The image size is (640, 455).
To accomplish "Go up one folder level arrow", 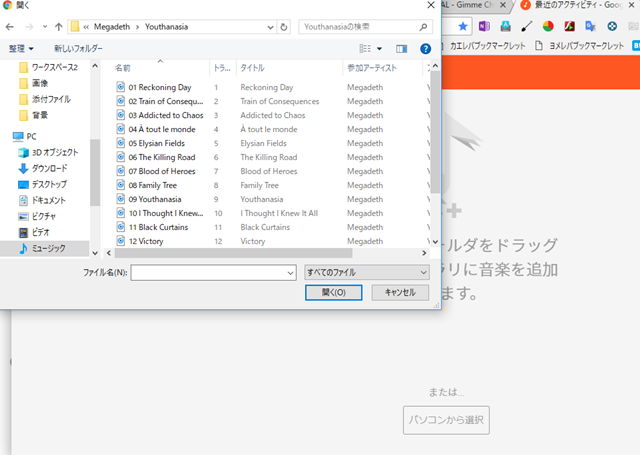I will click(x=59, y=27).
